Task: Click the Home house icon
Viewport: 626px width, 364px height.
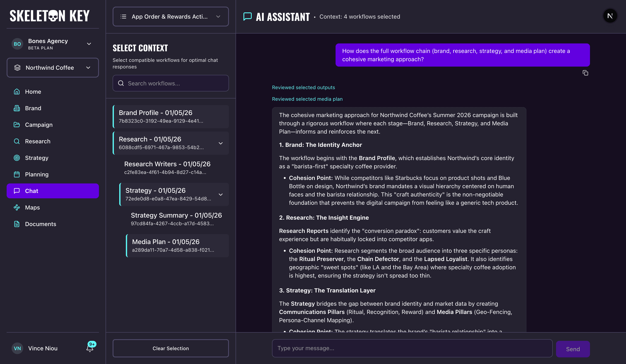Action: pyautogui.click(x=17, y=92)
